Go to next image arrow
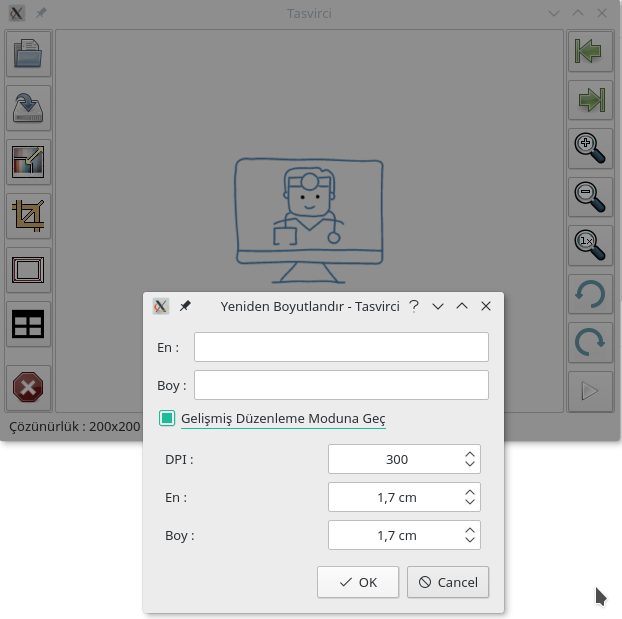The height and width of the screenshot is (619, 622). (x=590, y=100)
